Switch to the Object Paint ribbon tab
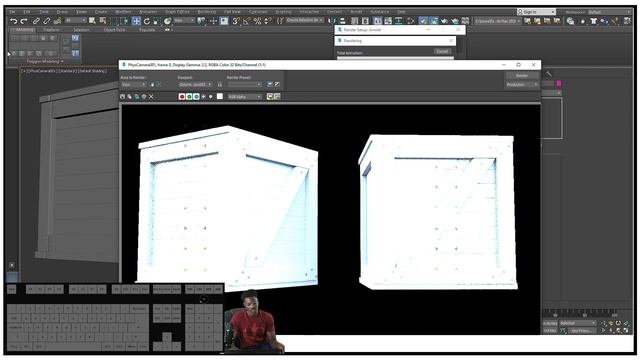The width and height of the screenshot is (640, 360). point(114,30)
